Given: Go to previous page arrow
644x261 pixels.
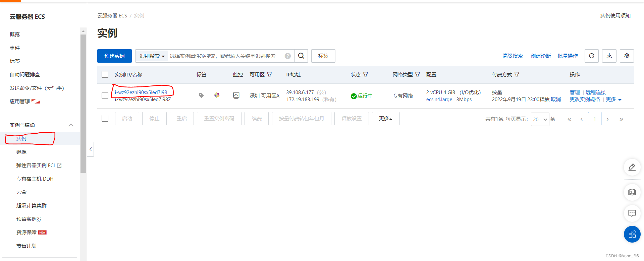Looking at the screenshot, I should point(582,119).
